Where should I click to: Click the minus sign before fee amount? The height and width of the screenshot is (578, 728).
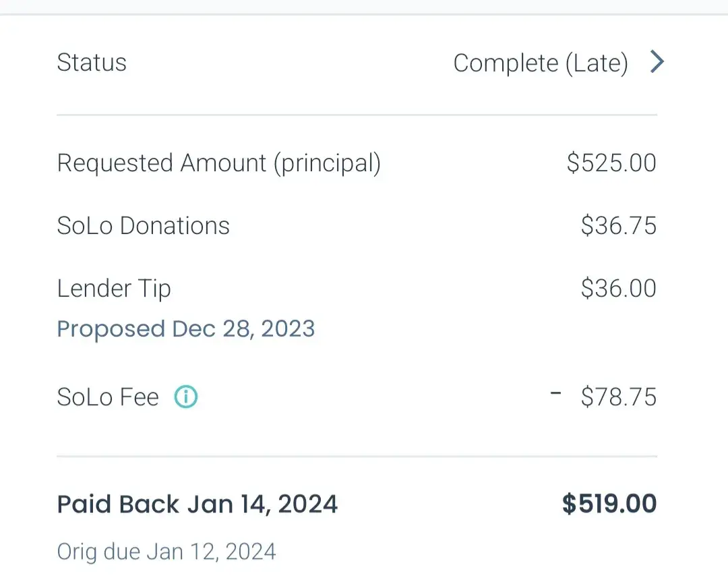point(555,393)
